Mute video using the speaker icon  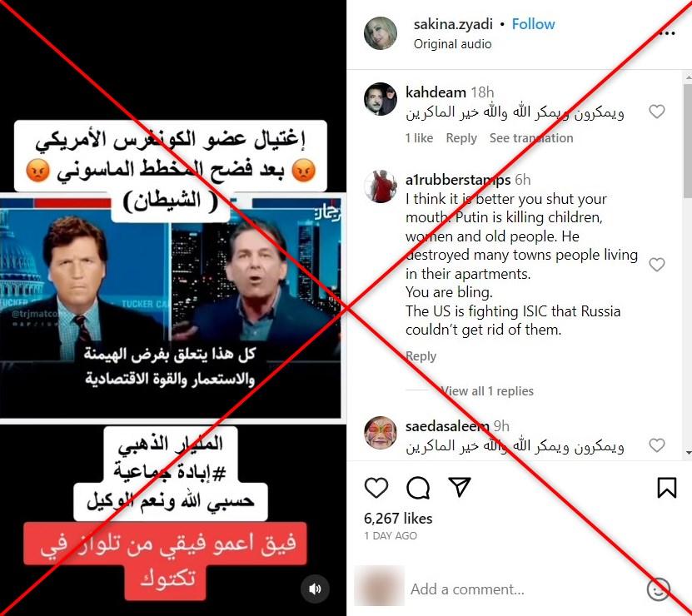(315, 589)
